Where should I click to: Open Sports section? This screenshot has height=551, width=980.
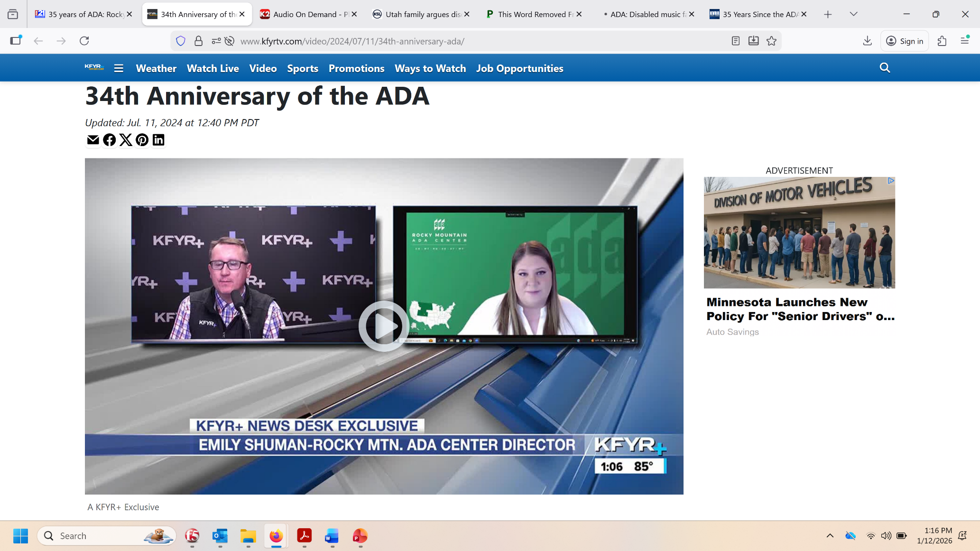pos(303,68)
